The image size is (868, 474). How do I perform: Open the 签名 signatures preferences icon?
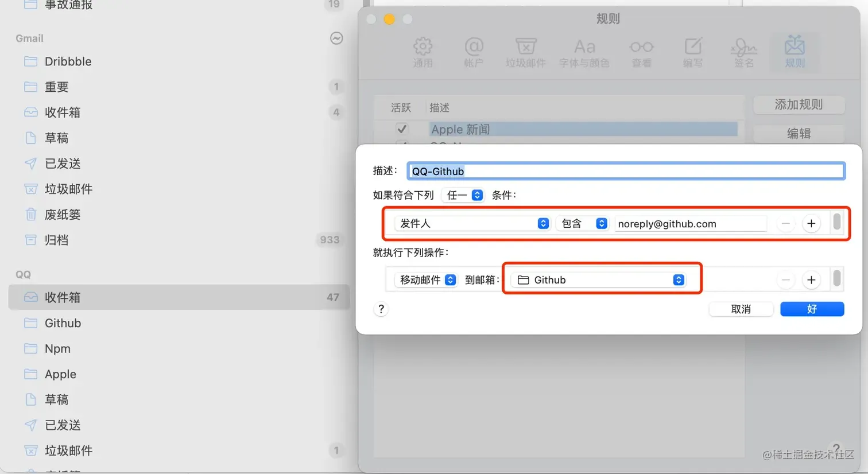(x=743, y=52)
